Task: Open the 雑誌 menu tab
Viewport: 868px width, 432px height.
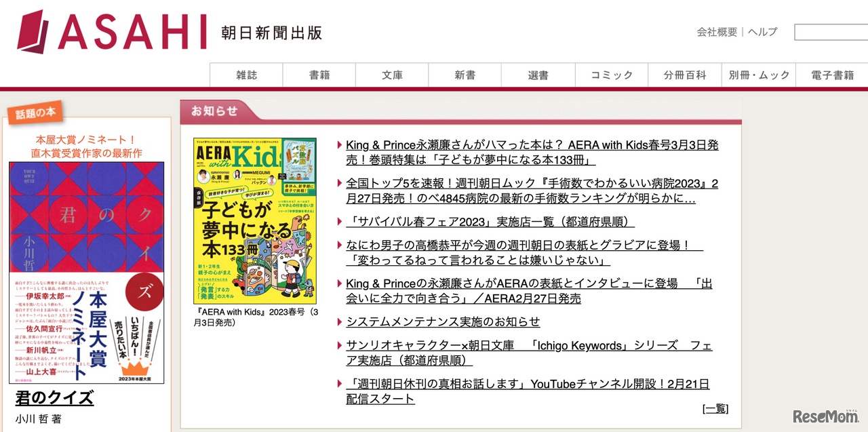Action: [246, 75]
